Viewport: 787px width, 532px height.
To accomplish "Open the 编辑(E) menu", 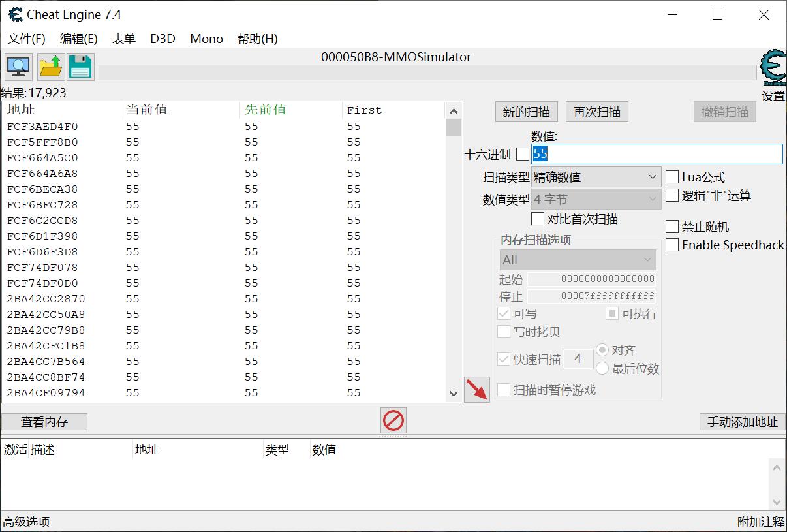I will click(x=78, y=39).
